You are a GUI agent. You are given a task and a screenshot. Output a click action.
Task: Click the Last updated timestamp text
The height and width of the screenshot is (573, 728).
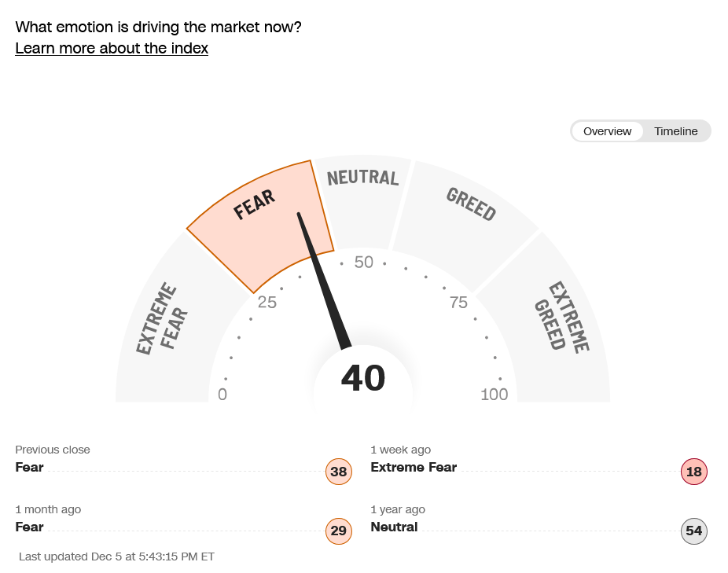[x=116, y=556]
